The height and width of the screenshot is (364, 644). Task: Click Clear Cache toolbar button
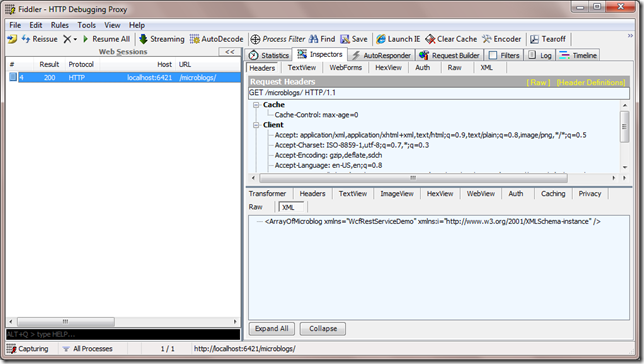451,39
